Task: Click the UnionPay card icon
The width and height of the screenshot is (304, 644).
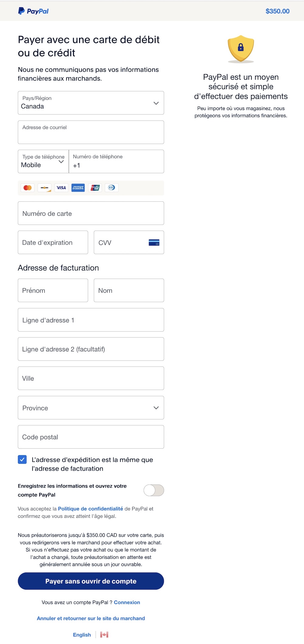Action: tap(95, 188)
